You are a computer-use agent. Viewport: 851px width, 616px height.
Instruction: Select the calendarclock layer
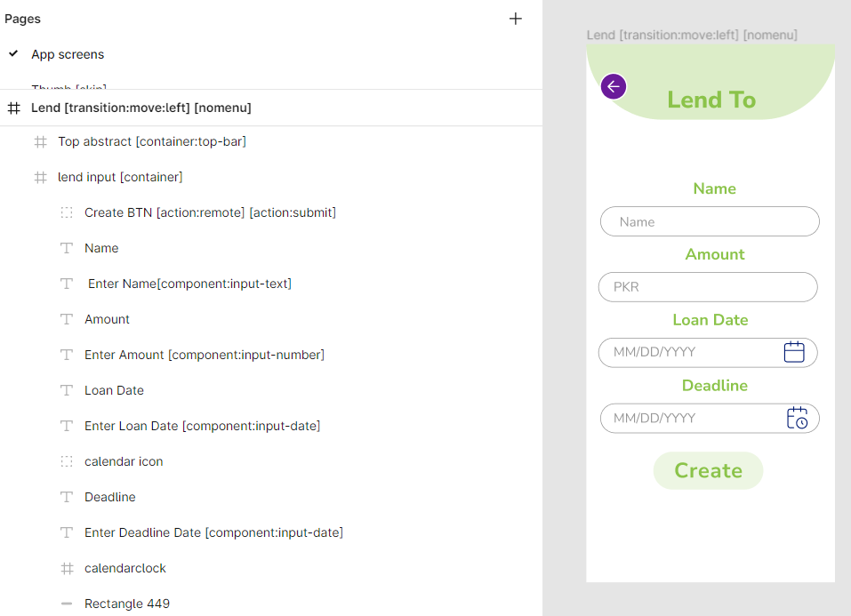(x=124, y=568)
